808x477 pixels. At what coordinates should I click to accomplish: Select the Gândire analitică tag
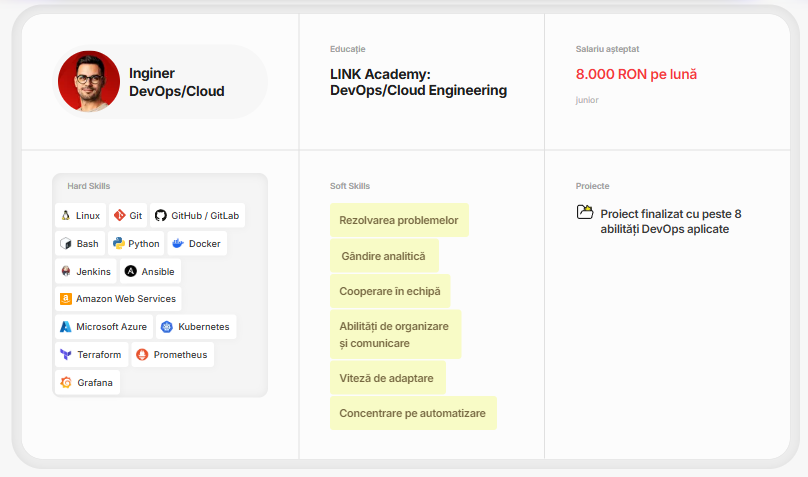click(384, 256)
